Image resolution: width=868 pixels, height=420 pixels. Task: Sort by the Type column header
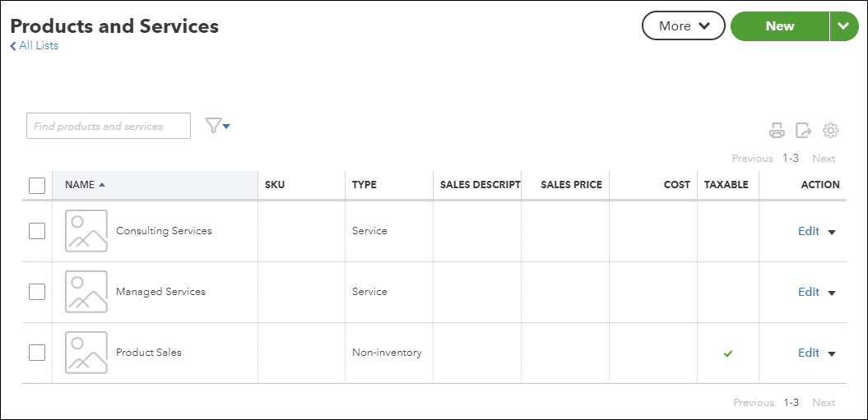[x=364, y=185]
